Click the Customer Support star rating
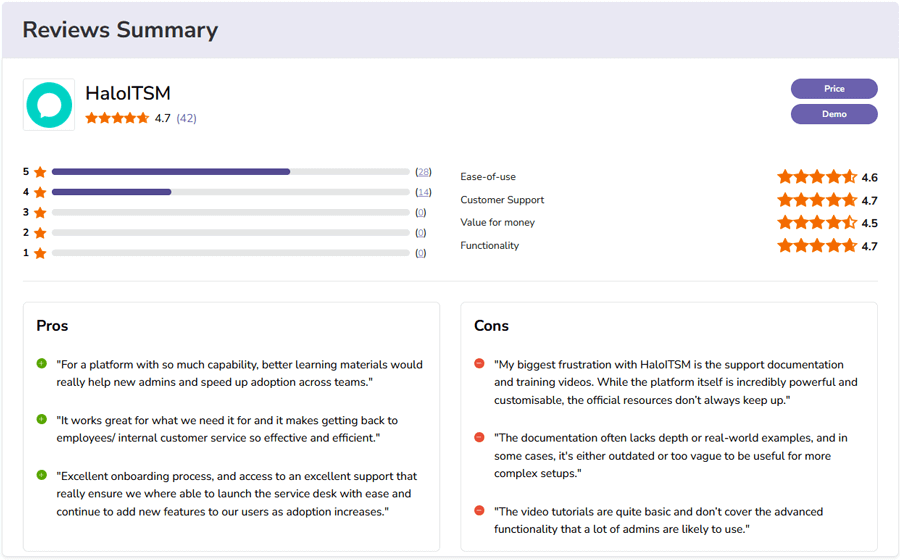The width and height of the screenshot is (900, 560). coord(817,200)
